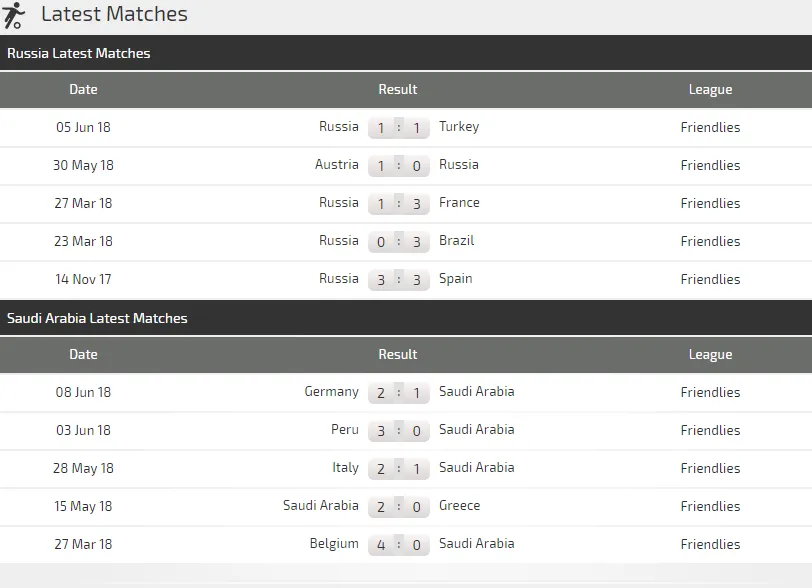Open the Peru vs Saudi Arabia 3:0 score
This screenshot has width=812, height=588.
[x=398, y=431]
